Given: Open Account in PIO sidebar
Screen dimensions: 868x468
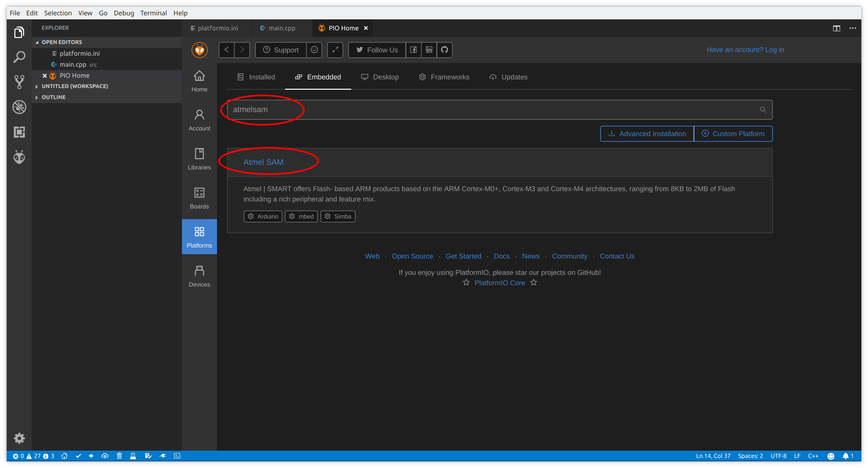Looking at the screenshot, I should pyautogui.click(x=200, y=120).
